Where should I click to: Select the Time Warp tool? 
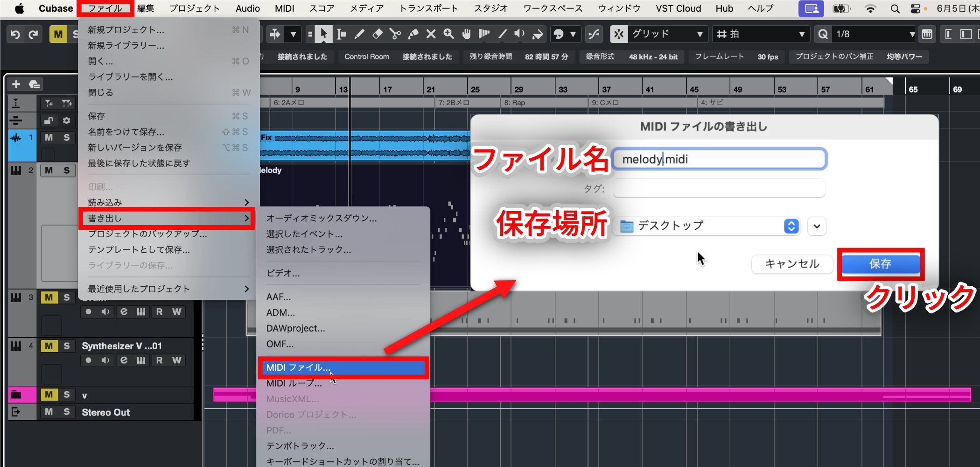pos(484,34)
